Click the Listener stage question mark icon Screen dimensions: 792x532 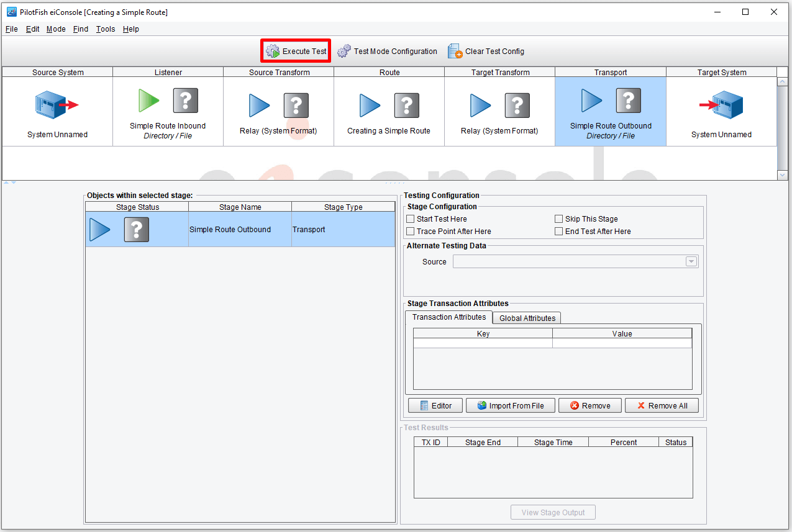point(186,100)
